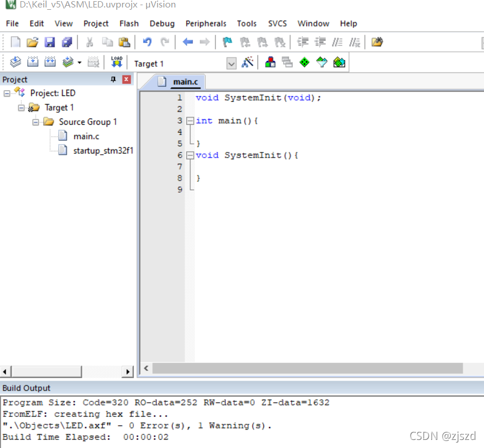
Task: Open Options for Target wand icon
Action: (248, 62)
